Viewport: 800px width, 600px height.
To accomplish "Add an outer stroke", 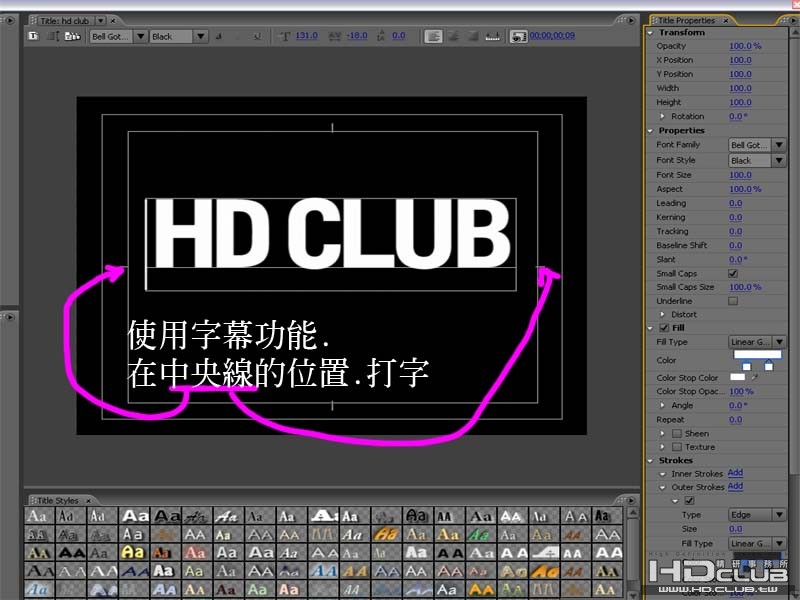I will pos(735,486).
